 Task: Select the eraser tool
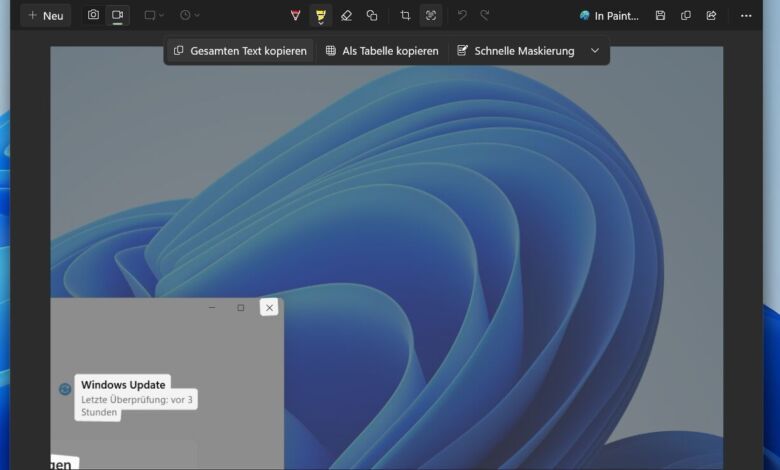coord(346,16)
